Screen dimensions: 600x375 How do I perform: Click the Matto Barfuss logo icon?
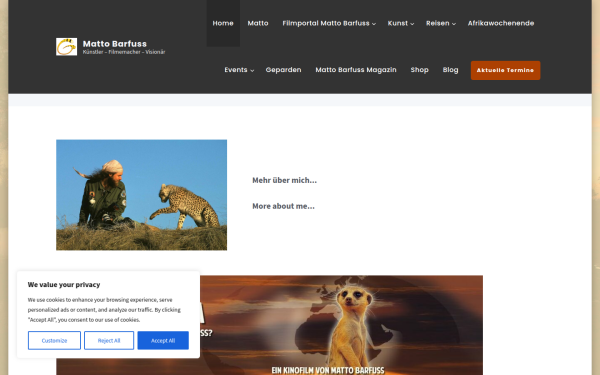67,47
